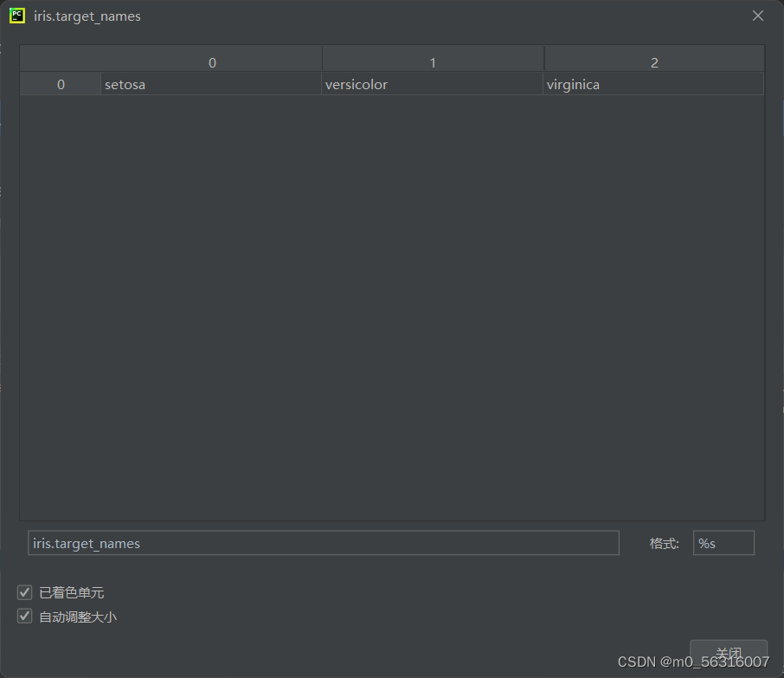784x678 pixels.
Task: Uncheck the 自动调整大小 checkbox
Action: pos(24,616)
